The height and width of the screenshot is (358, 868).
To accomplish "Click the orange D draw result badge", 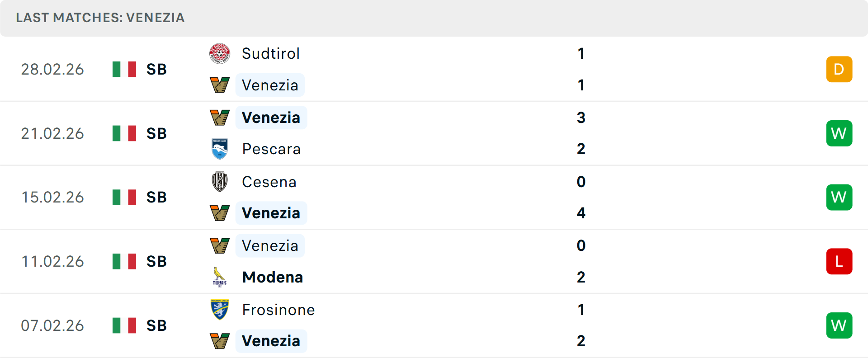I will [839, 69].
